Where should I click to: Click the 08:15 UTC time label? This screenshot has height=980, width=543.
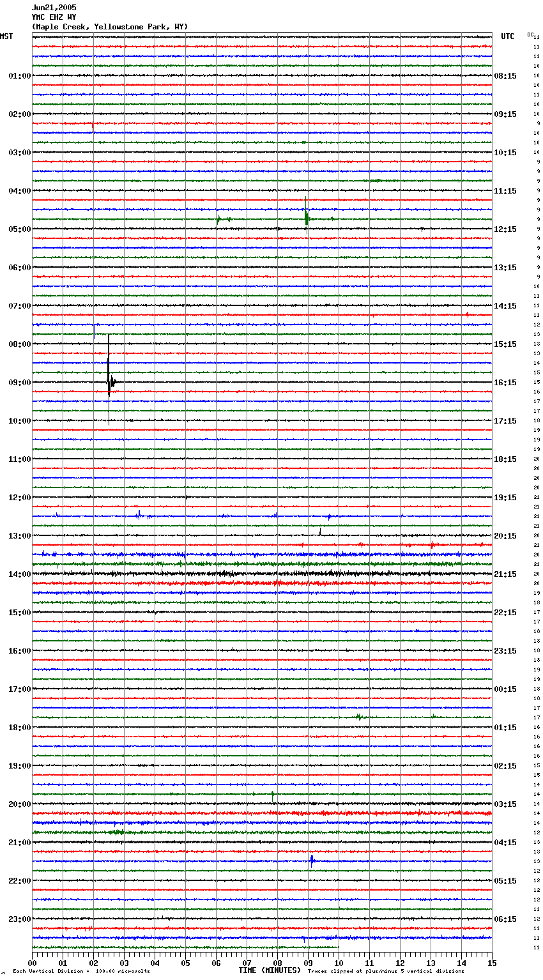pyautogui.click(x=505, y=76)
